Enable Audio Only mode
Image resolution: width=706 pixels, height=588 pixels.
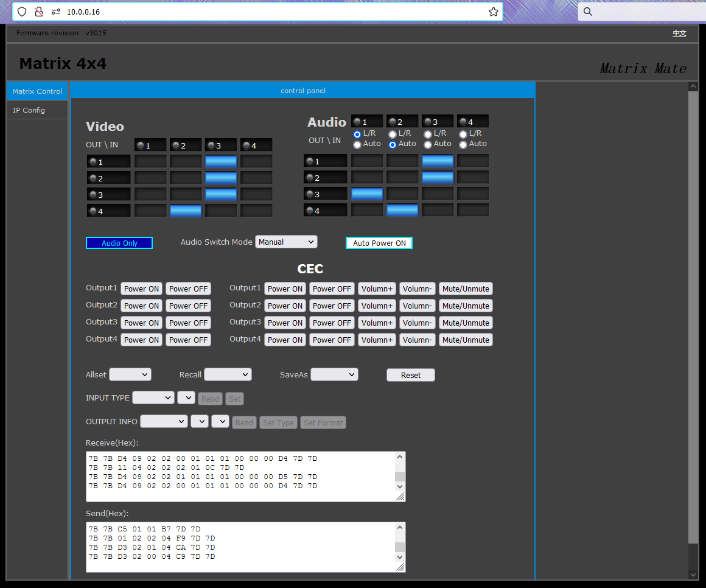[x=119, y=243]
